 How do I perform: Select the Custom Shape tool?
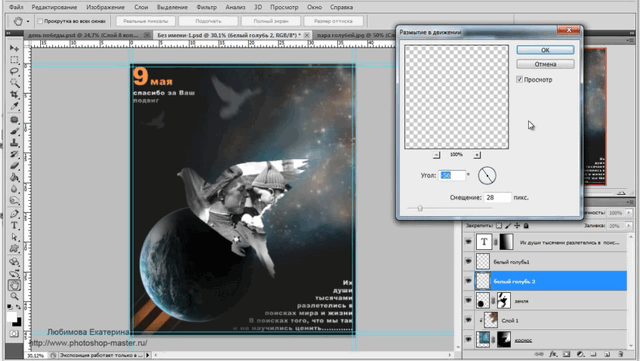pyautogui.click(x=14, y=248)
